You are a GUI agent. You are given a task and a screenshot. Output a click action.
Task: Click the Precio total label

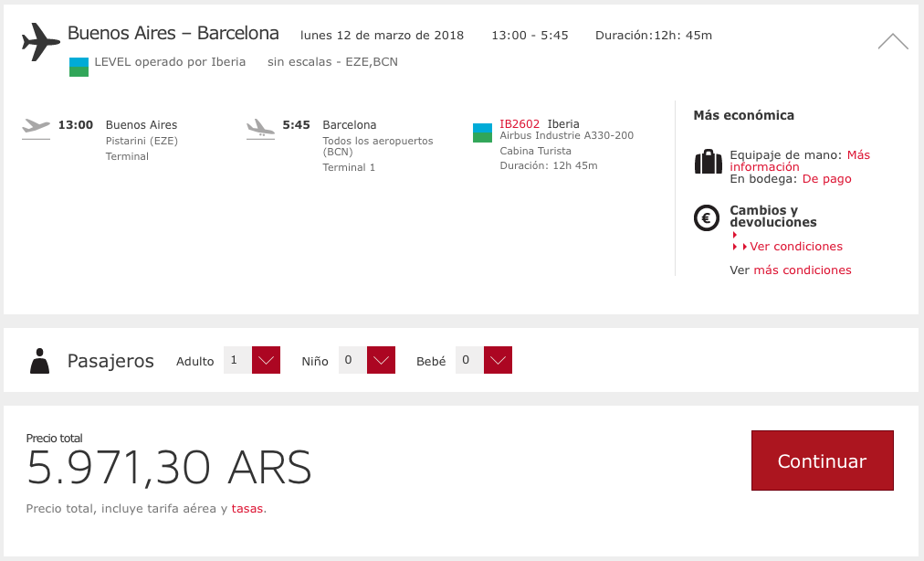click(54, 439)
